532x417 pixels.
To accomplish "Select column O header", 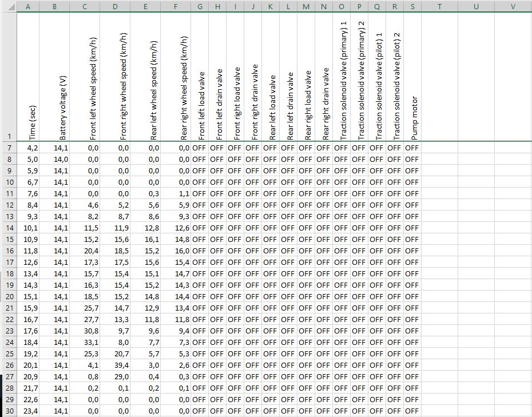I will (x=342, y=6).
